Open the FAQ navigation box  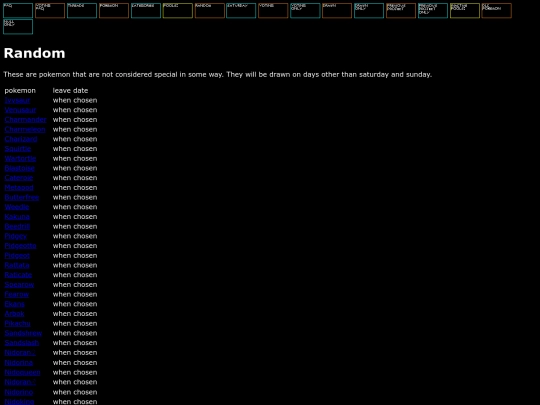(18, 11)
